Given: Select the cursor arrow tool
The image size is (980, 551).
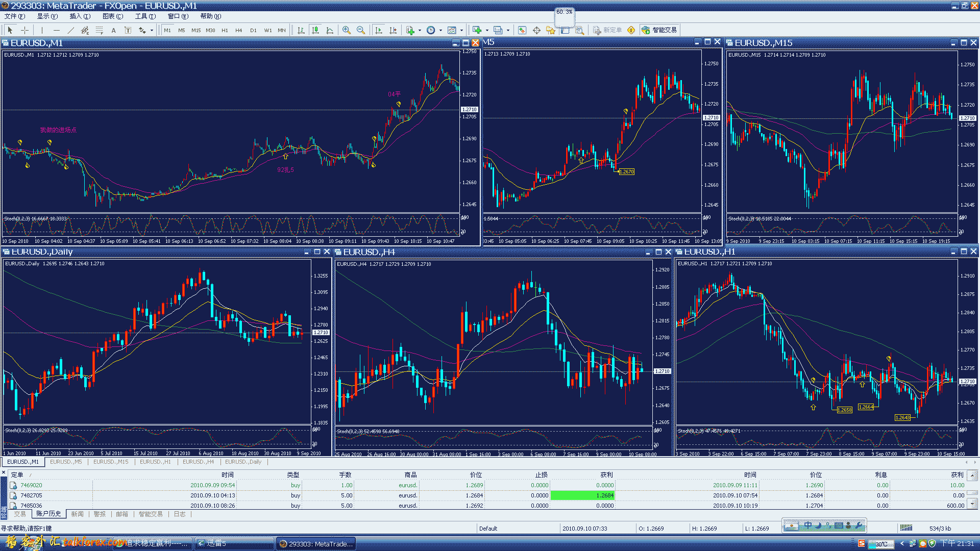Looking at the screenshot, I should [x=10, y=30].
